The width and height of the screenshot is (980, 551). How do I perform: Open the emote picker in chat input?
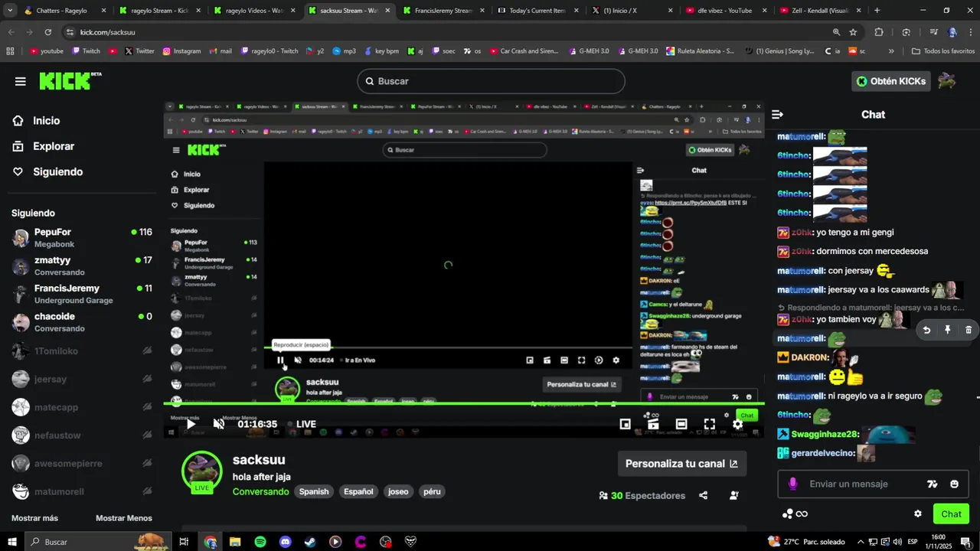(954, 484)
